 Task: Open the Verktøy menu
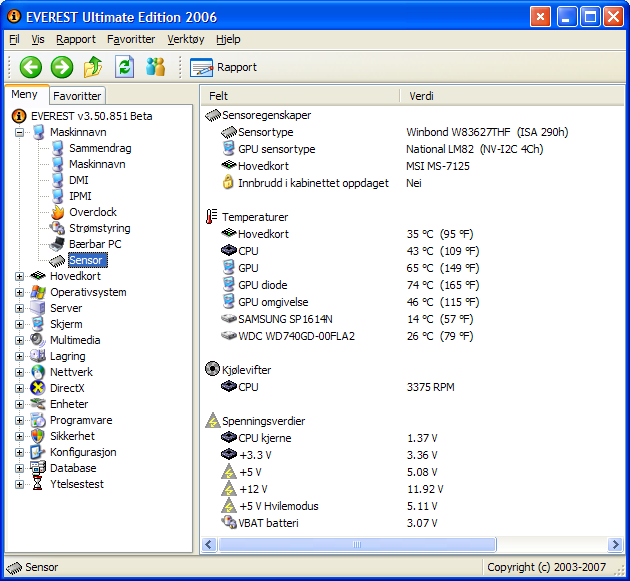pyautogui.click(x=186, y=39)
